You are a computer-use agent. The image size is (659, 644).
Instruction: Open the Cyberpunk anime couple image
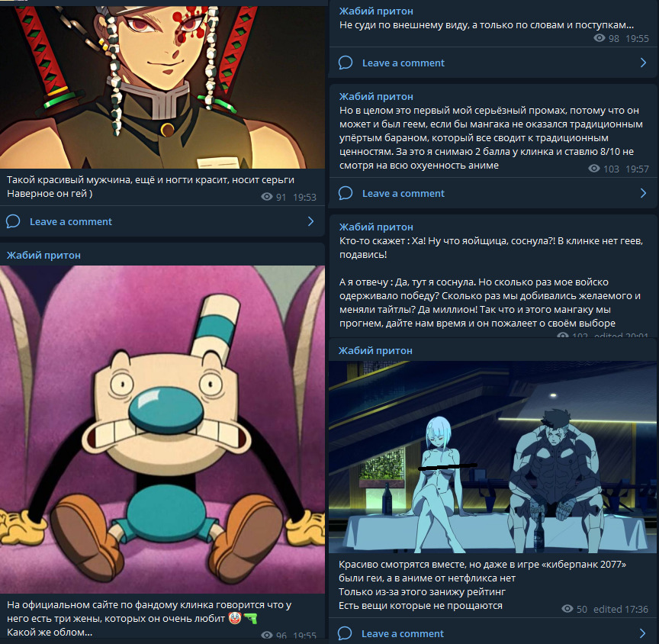click(493, 457)
